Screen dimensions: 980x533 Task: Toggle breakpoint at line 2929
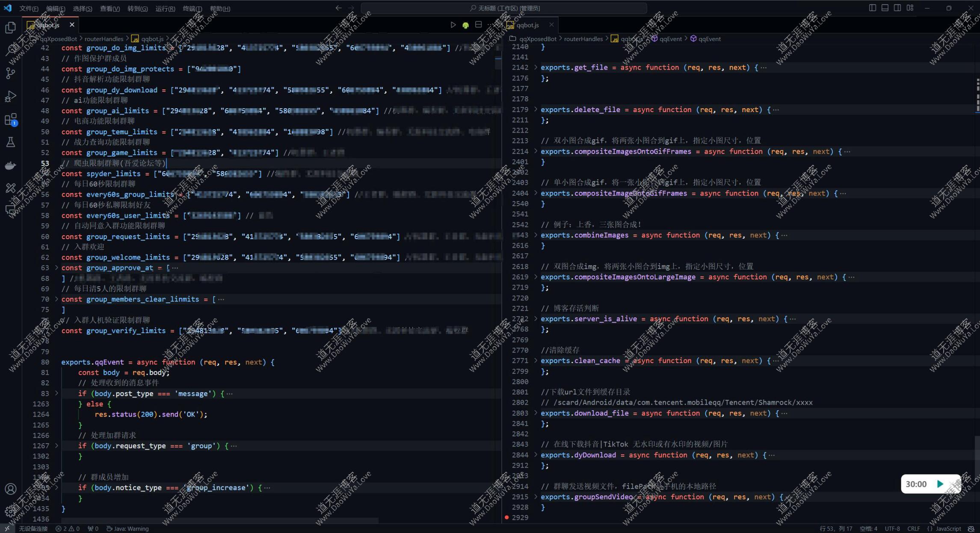(506, 518)
